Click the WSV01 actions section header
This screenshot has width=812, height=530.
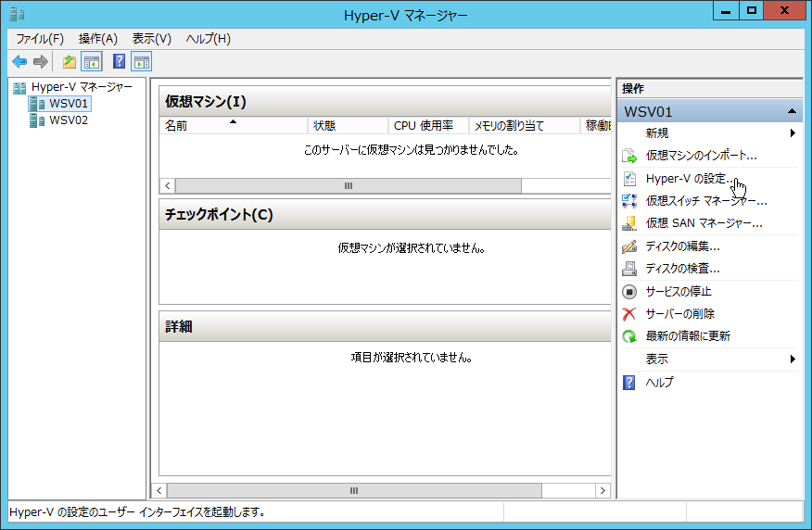tap(710, 111)
